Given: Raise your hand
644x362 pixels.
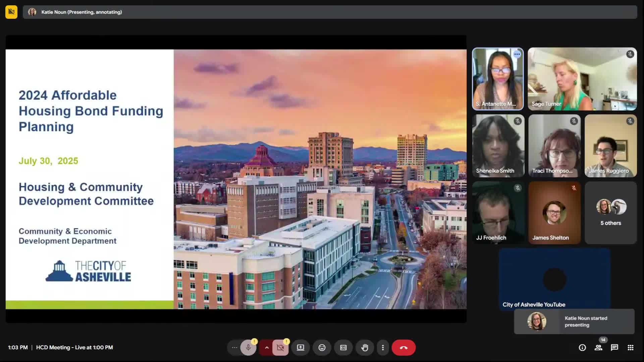Looking at the screenshot, I should (x=365, y=348).
